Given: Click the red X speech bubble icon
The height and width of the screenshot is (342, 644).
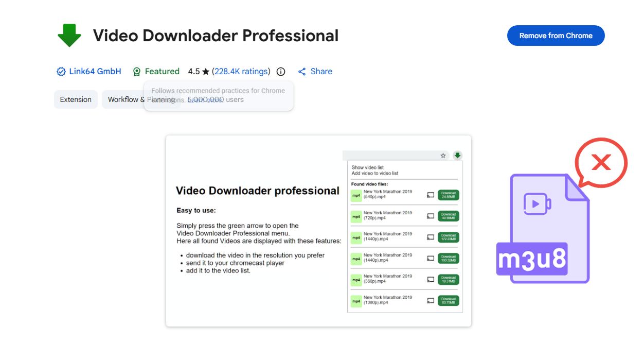Looking at the screenshot, I should pyautogui.click(x=601, y=163).
